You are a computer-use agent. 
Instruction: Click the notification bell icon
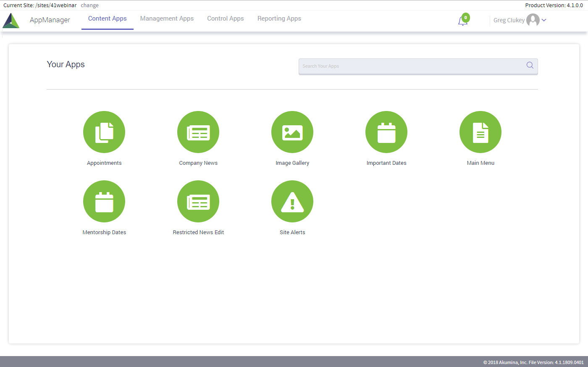pyautogui.click(x=462, y=21)
